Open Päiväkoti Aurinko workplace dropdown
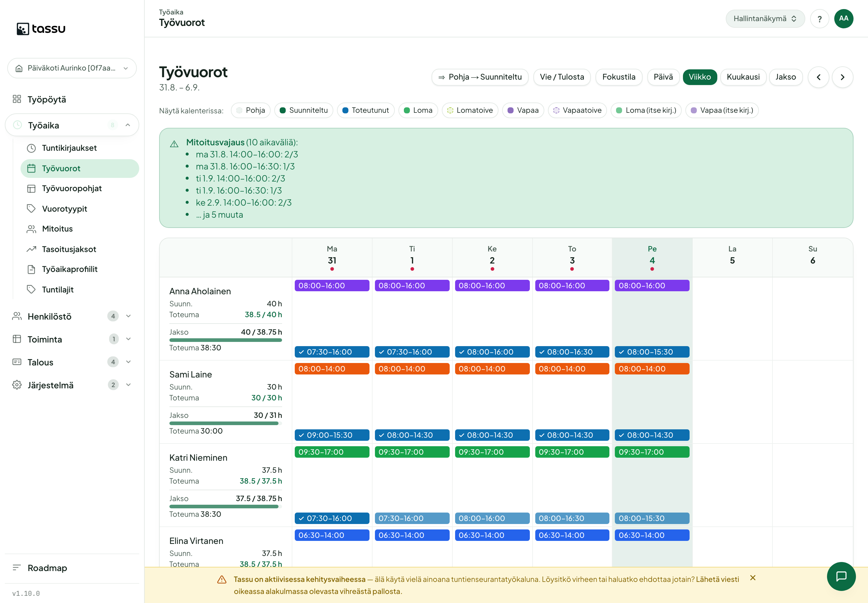Image resolution: width=868 pixels, height=603 pixels. tap(72, 68)
